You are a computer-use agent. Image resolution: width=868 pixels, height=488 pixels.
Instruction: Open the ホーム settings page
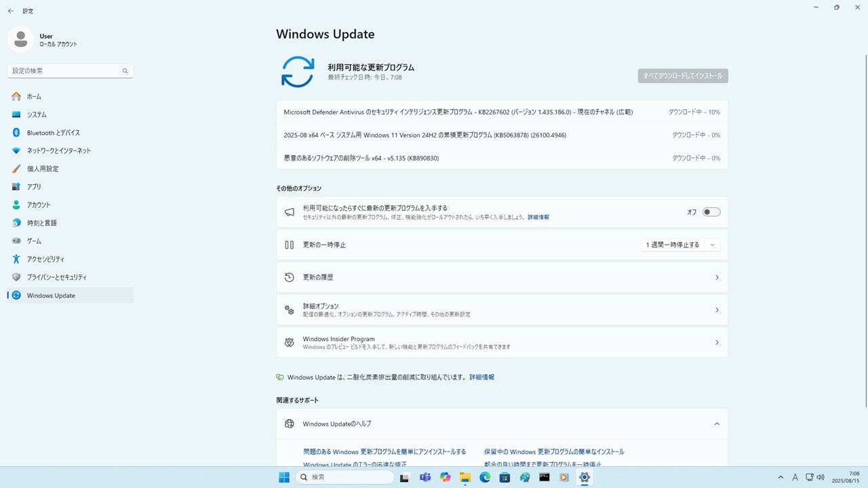(71, 96)
